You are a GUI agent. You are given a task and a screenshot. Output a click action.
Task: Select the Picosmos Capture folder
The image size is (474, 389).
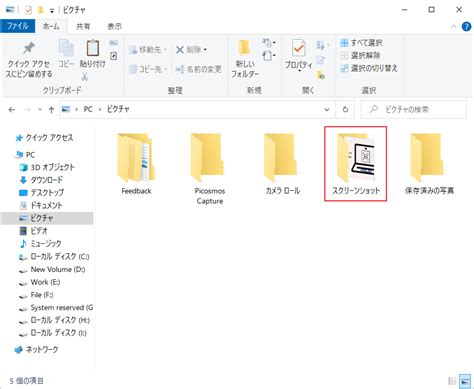tap(210, 169)
